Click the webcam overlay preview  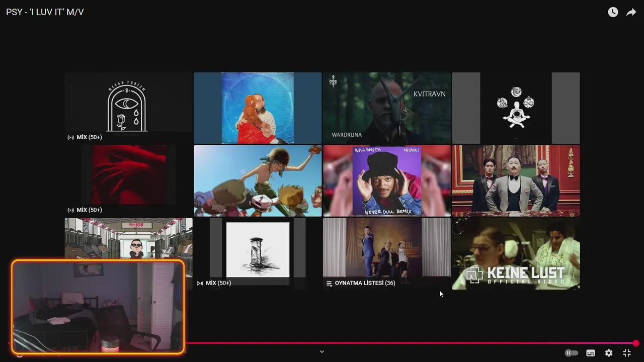98,307
